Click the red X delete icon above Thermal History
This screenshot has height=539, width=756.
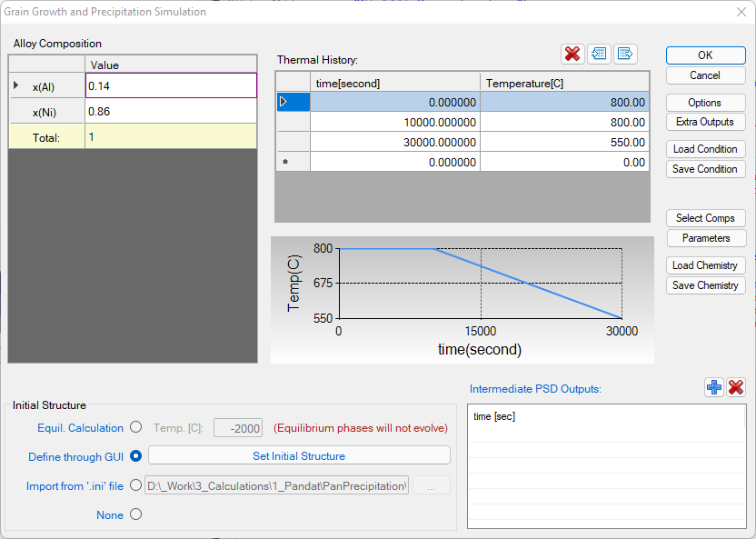coord(572,54)
